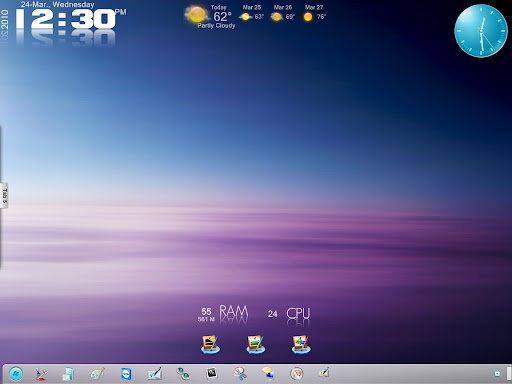Select the Mar 25 forecast

(252, 12)
